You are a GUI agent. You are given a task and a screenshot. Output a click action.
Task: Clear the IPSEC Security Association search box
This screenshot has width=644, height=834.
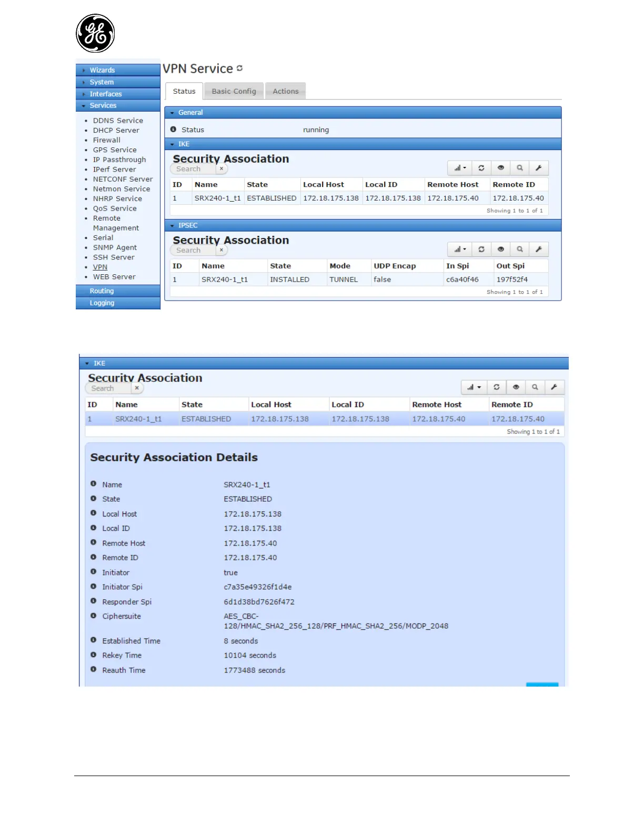[222, 250]
